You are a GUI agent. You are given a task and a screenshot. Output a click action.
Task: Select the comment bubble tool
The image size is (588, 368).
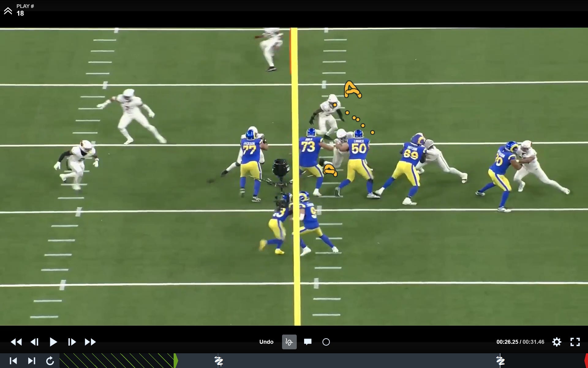tap(307, 342)
